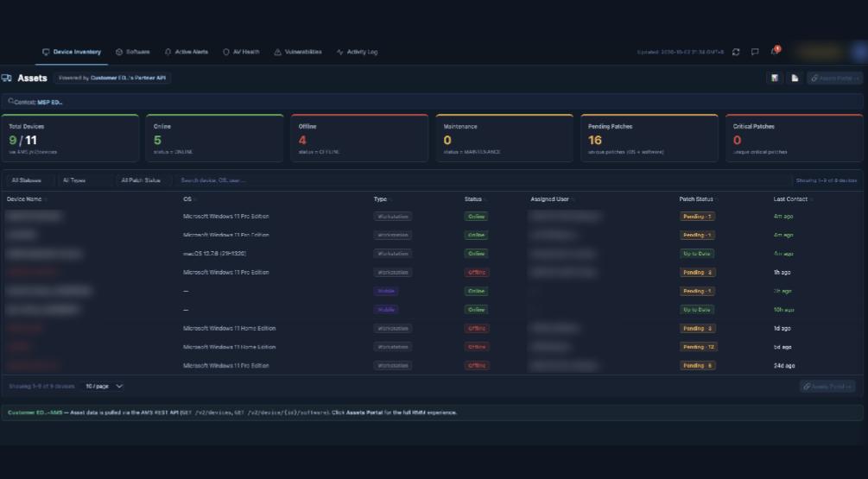Sort by Device Name column header
This screenshot has width=868, height=479.
pyautogui.click(x=27, y=199)
